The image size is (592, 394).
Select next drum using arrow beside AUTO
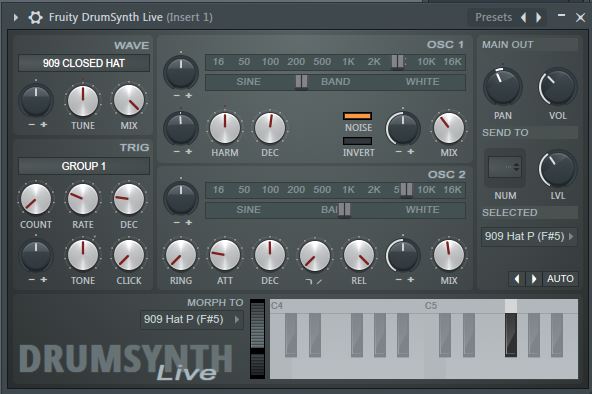533,279
